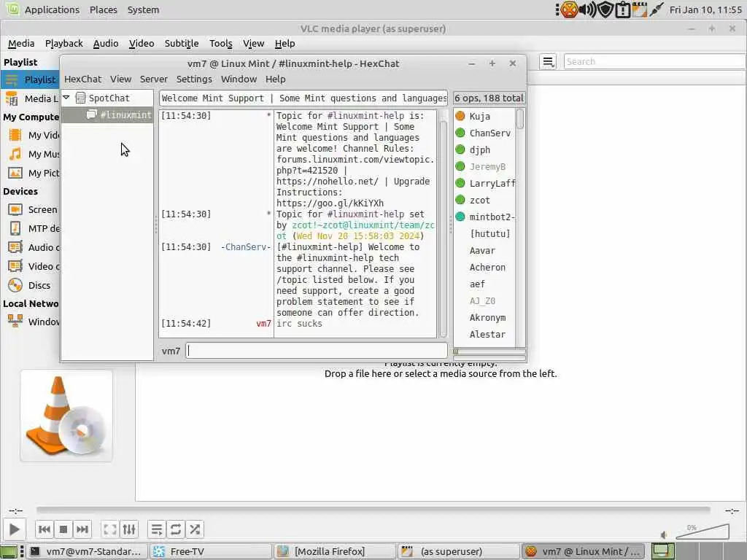Image resolution: width=747 pixels, height=560 pixels.
Task: Open the VLC Tools menu
Action: point(221,43)
